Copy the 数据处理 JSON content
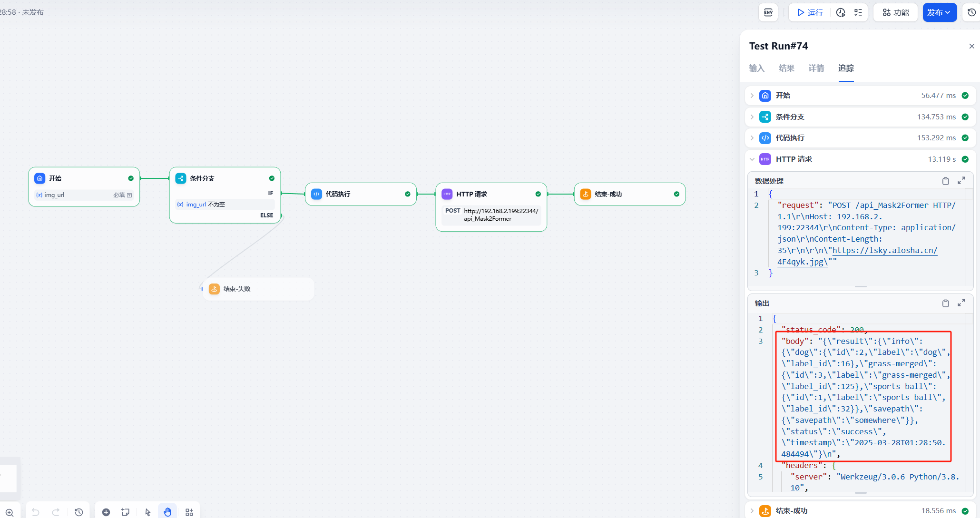Screen dimensions: 980x518 [x=946, y=181]
